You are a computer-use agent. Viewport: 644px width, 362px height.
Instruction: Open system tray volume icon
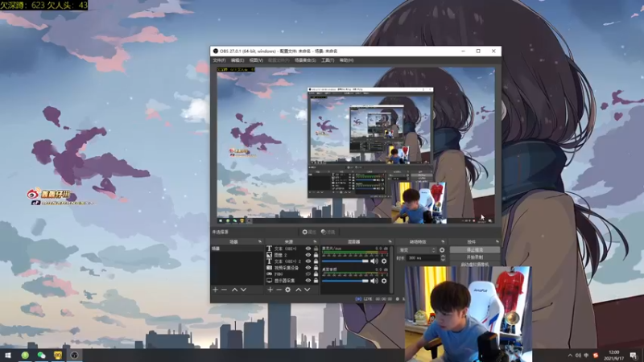[578, 356]
